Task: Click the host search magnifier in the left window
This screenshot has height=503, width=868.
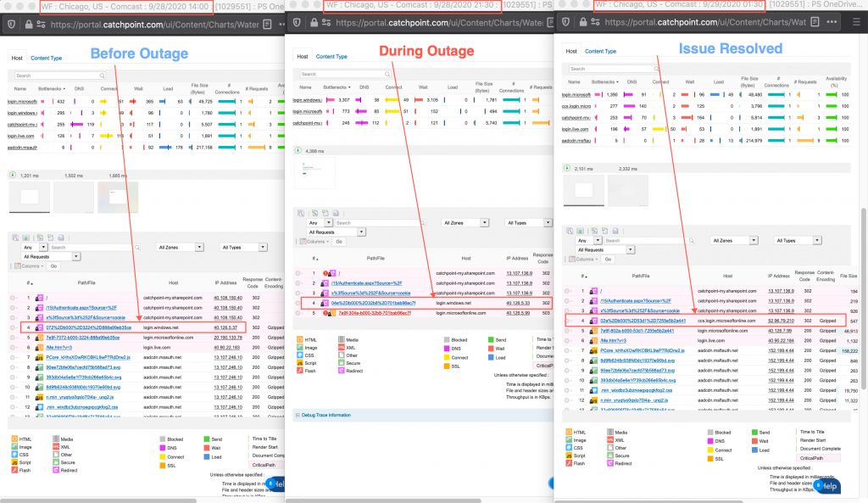Action: tap(102, 75)
